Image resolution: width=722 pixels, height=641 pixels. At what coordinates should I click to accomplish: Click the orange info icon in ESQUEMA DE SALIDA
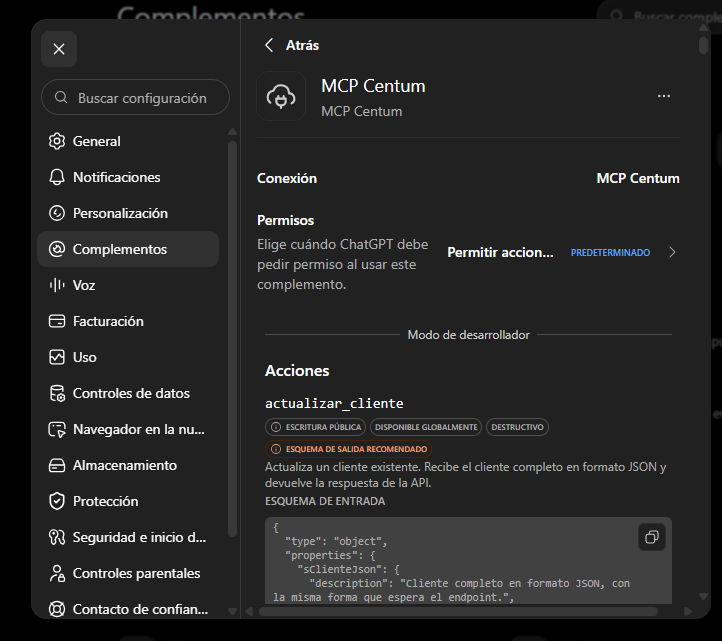276,449
